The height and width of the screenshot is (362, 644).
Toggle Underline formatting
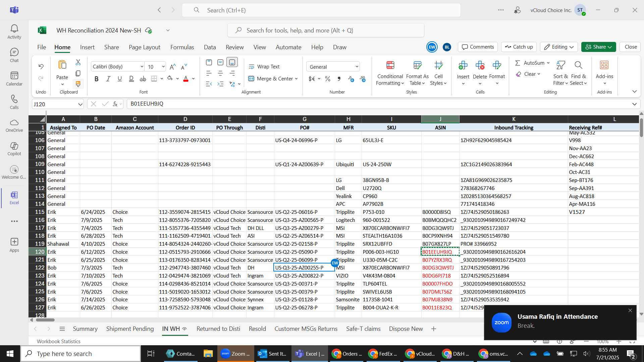120,79
